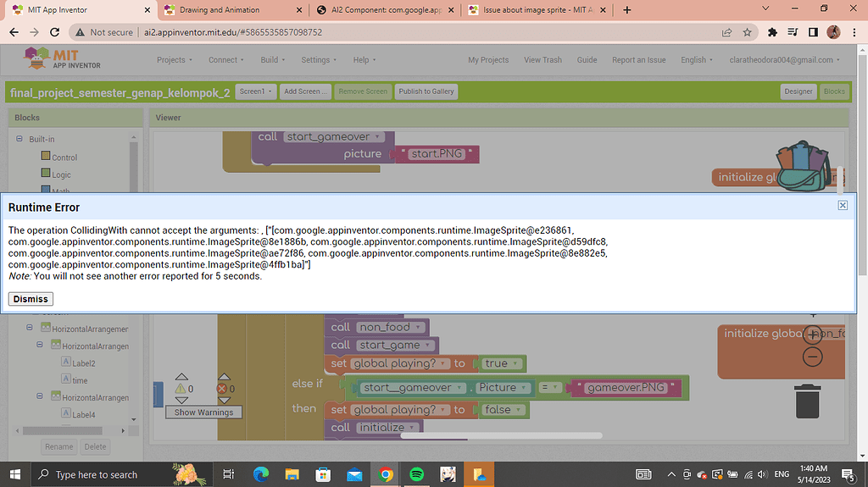Bookmark this page with star icon

[747, 32]
